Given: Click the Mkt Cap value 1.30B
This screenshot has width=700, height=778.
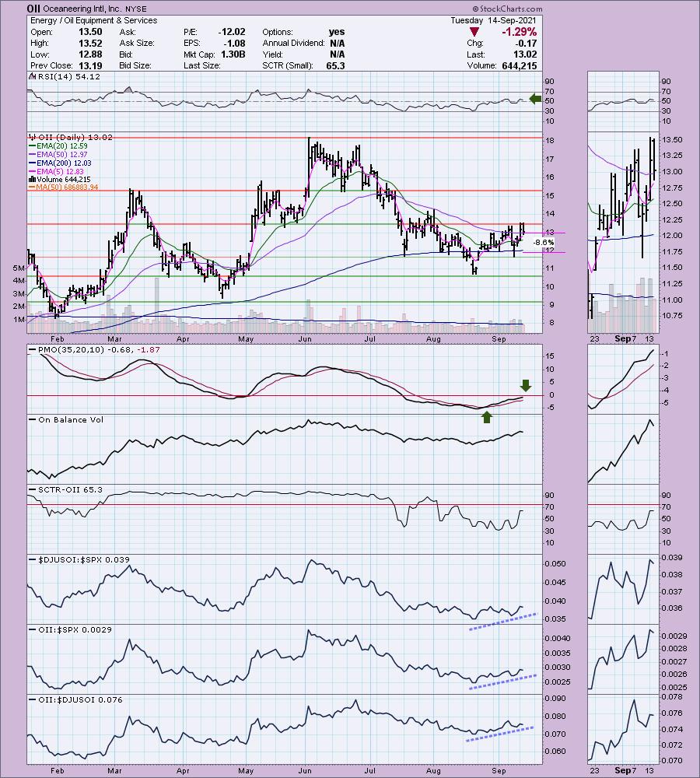Looking at the screenshot, I should (233, 54).
